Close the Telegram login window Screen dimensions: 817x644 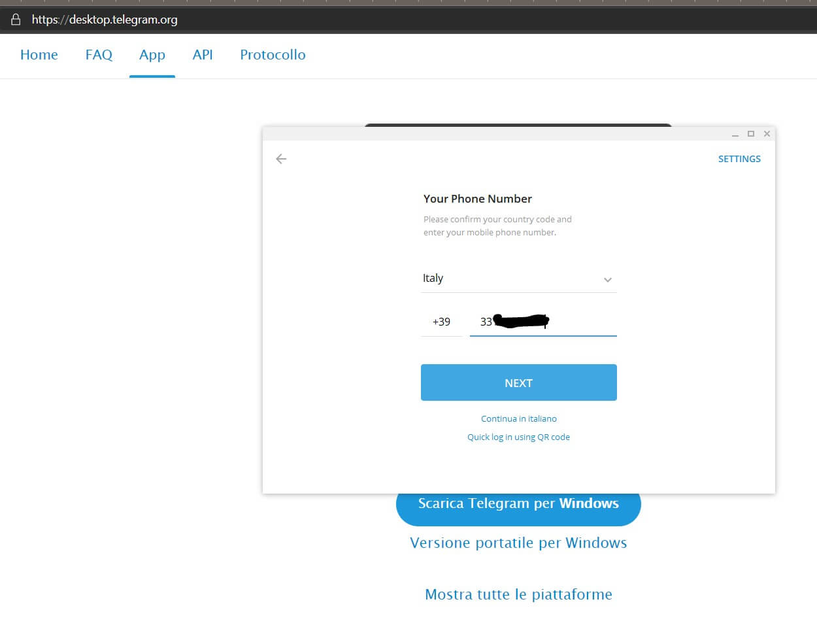(767, 133)
